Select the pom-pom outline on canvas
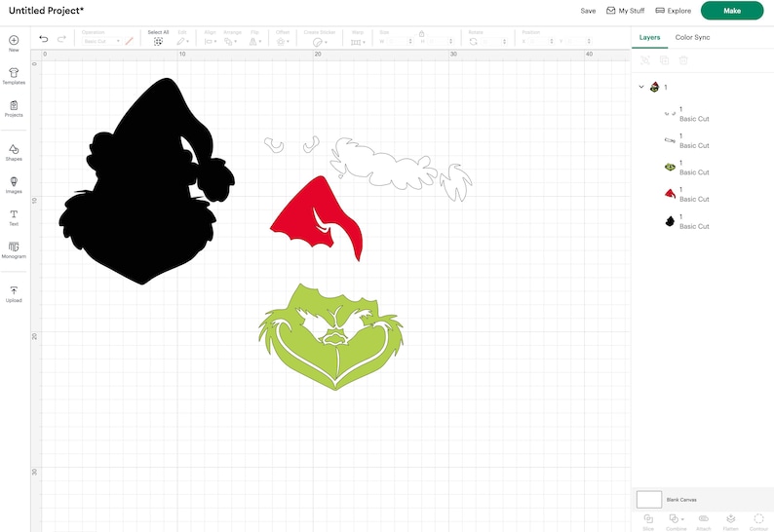Screen dimensions: 774x532 coord(456,183)
